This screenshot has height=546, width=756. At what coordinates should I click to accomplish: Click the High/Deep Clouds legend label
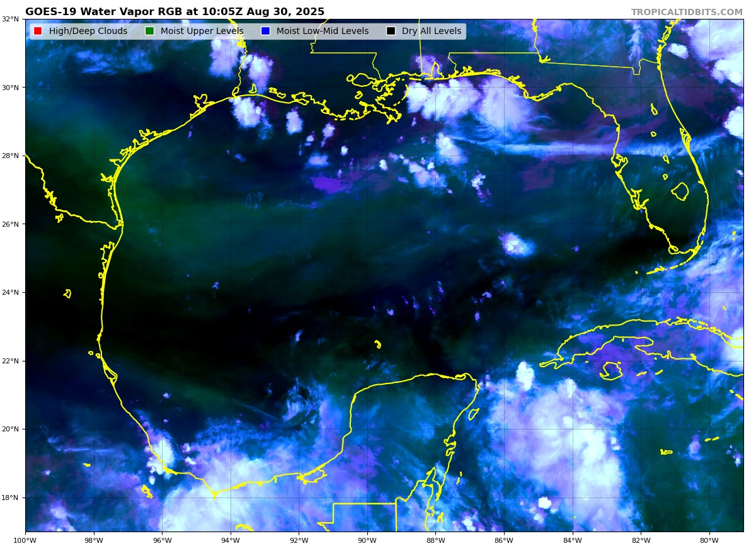pyautogui.click(x=88, y=31)
